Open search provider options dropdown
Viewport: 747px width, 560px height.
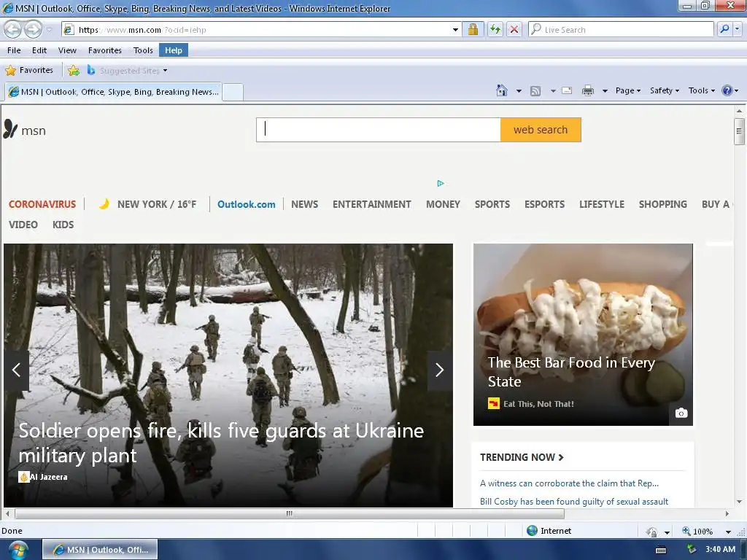tap(737, 29)
